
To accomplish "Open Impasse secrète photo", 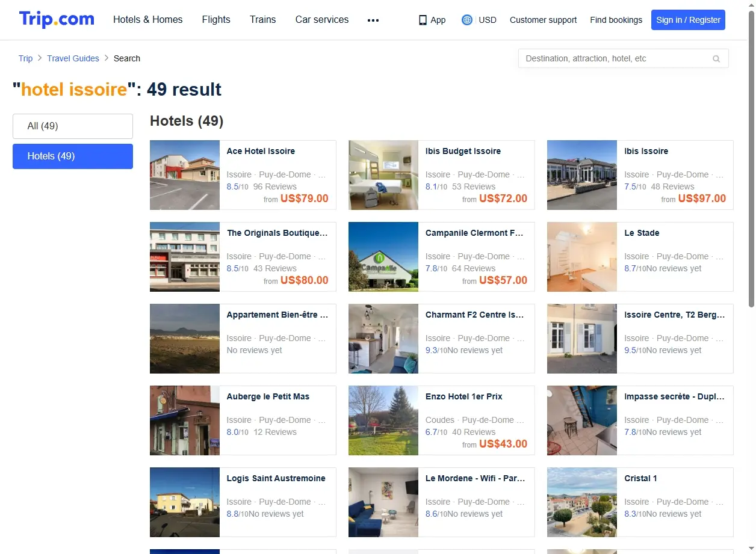I will pos(582,420).
